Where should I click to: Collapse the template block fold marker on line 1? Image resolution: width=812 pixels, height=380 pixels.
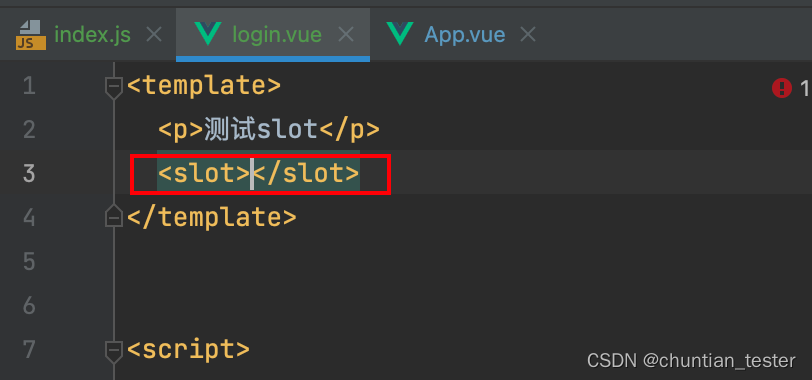113,87
